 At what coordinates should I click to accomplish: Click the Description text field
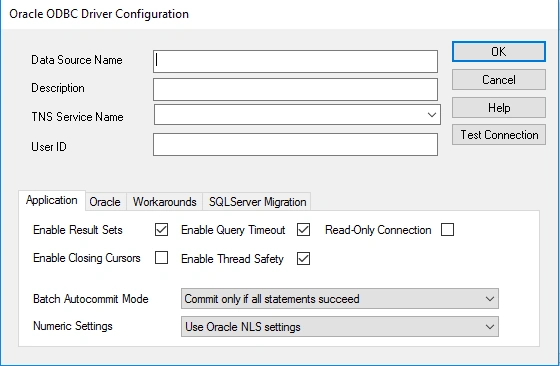(295, 89)
